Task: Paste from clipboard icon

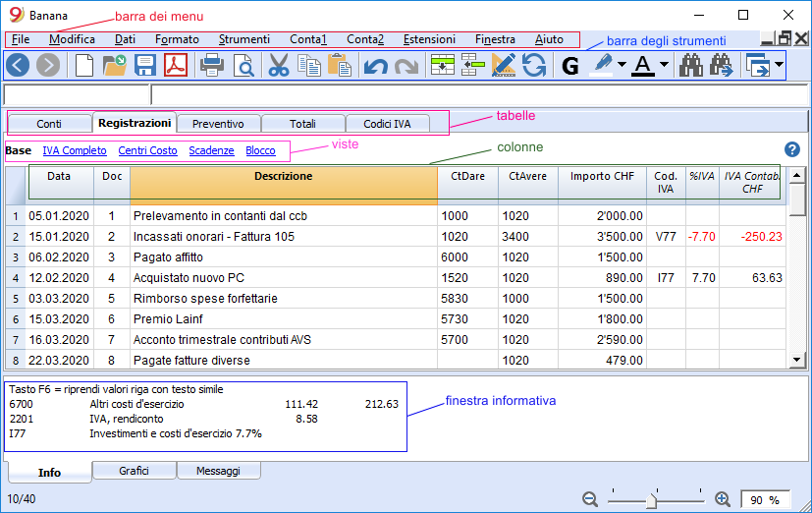Action: [x=340, y=65]
